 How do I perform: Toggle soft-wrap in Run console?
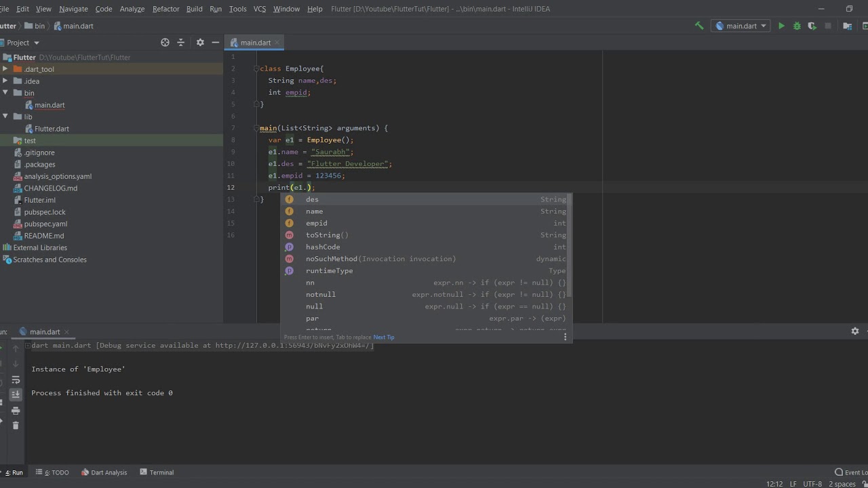[x=16, y=380]
